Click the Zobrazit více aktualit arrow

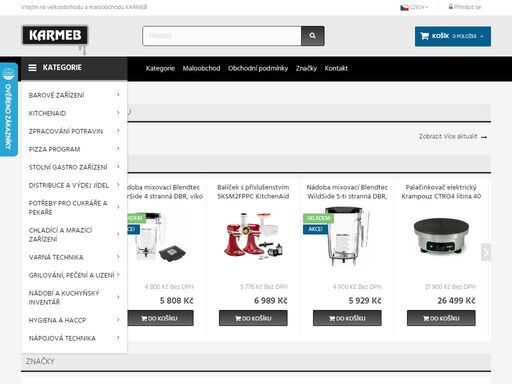[x=484, y=137]
